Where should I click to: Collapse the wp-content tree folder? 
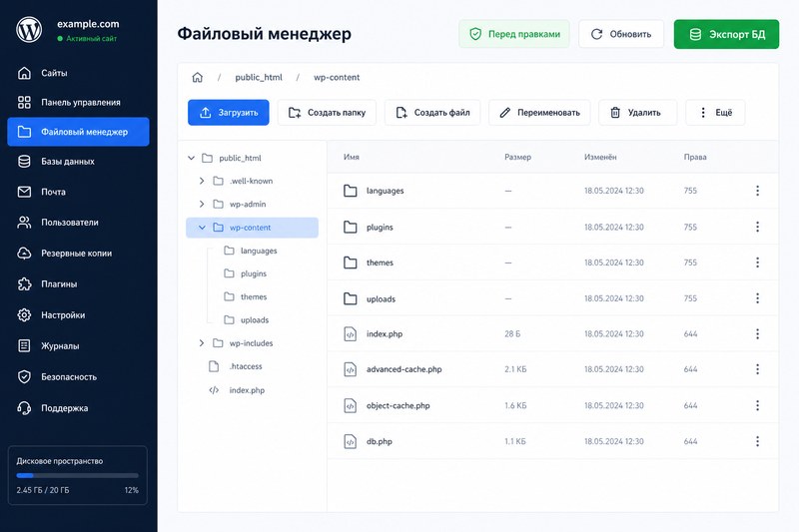click(x=202, y=228)
